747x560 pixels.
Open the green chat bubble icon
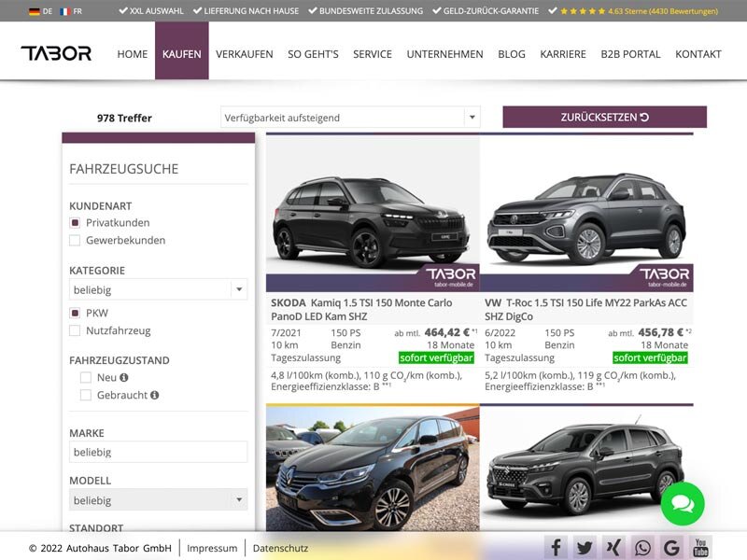pyautogui.click(x=683, y=504)
